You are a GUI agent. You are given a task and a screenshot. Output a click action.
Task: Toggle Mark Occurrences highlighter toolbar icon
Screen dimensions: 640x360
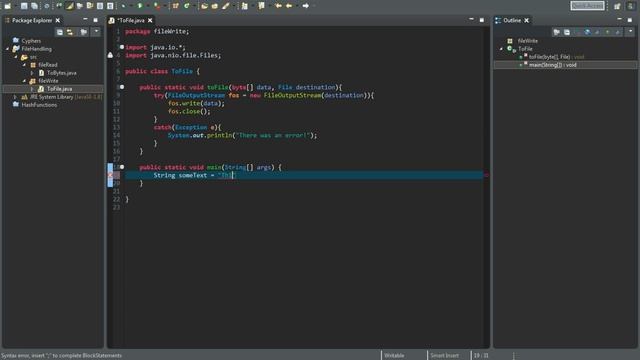tap(69, 6)
